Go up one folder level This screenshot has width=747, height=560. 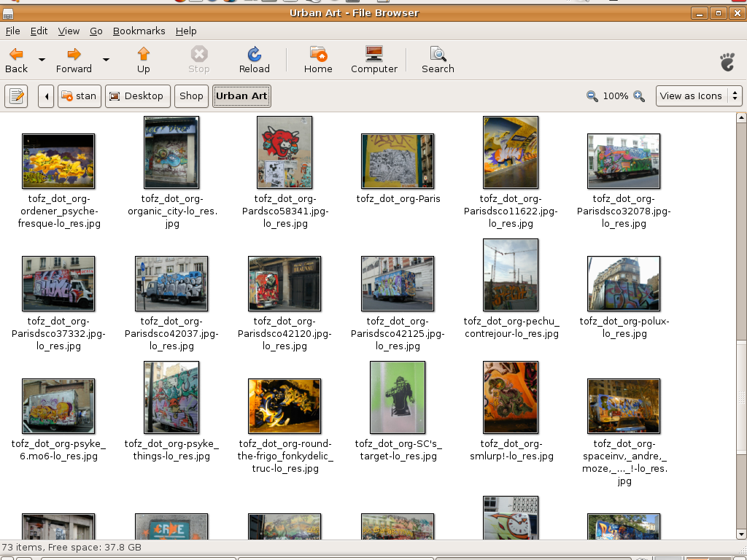(144, 60)
